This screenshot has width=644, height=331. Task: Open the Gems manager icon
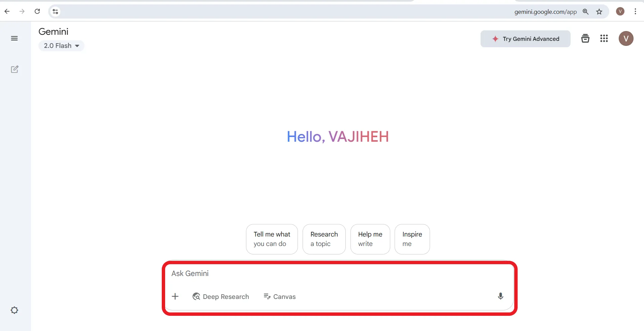[585, 38]
